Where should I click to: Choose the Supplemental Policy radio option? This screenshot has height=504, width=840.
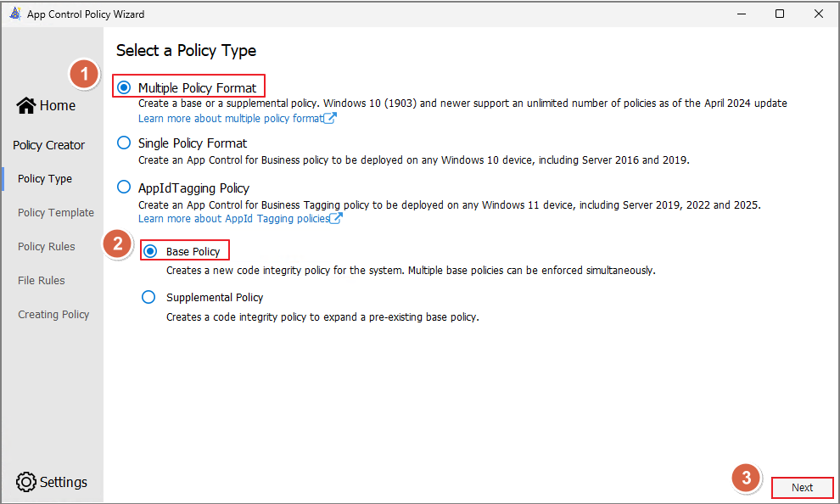pyautogui.click(x=148, y=297)
